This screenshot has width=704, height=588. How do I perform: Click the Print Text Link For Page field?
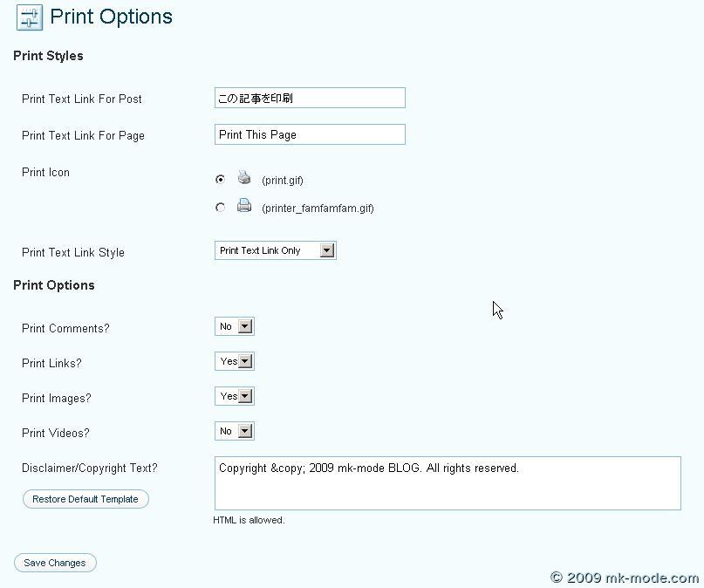tap(310, 134)
